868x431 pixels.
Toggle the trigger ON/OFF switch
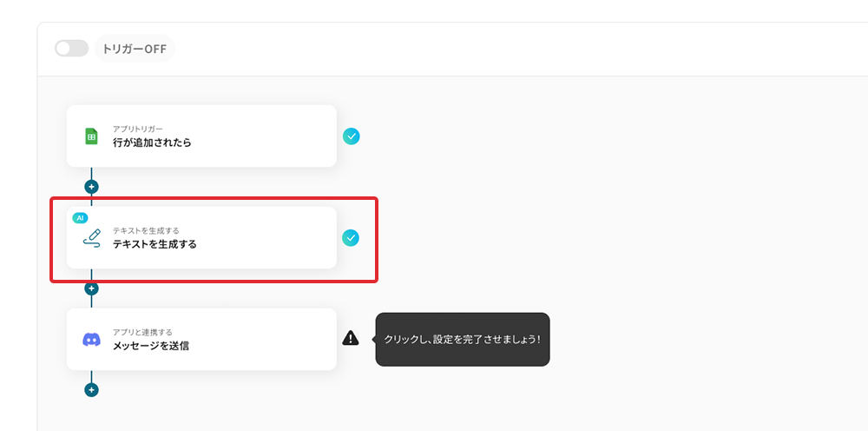pos(71,49)
